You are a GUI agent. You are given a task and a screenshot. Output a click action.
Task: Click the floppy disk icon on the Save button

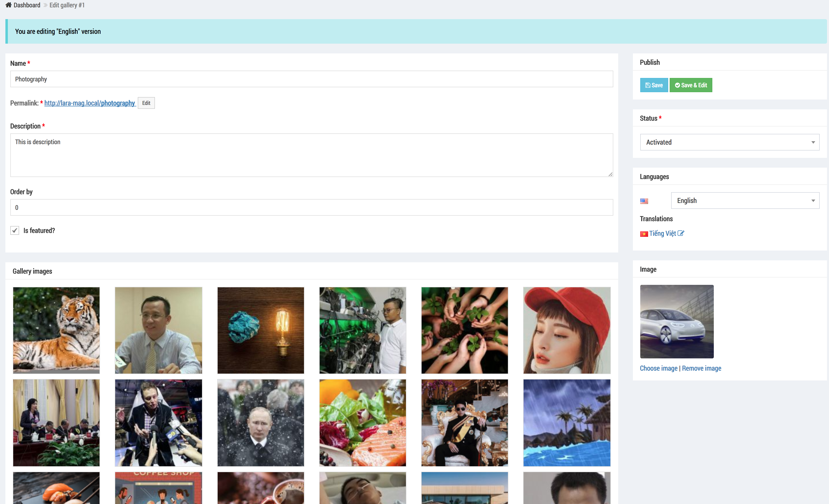click(648, 86)
